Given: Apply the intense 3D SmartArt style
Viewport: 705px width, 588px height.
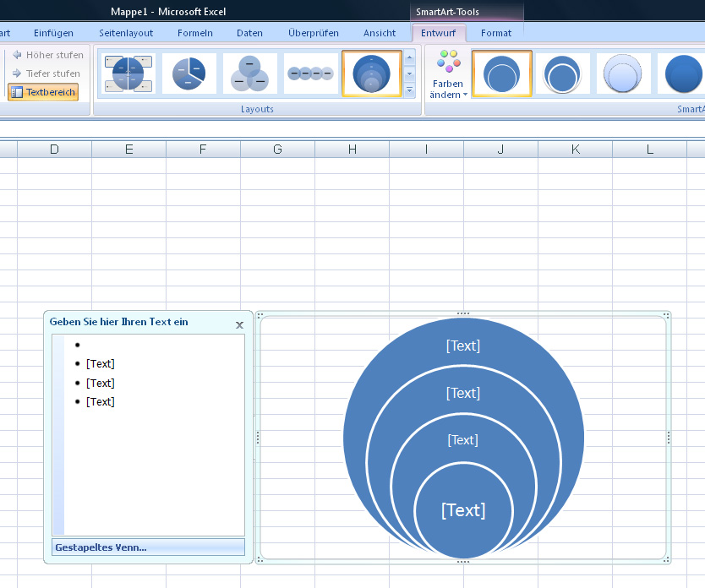Looking at the screenshot, I should pyautogui.click(x=683, y=74).
